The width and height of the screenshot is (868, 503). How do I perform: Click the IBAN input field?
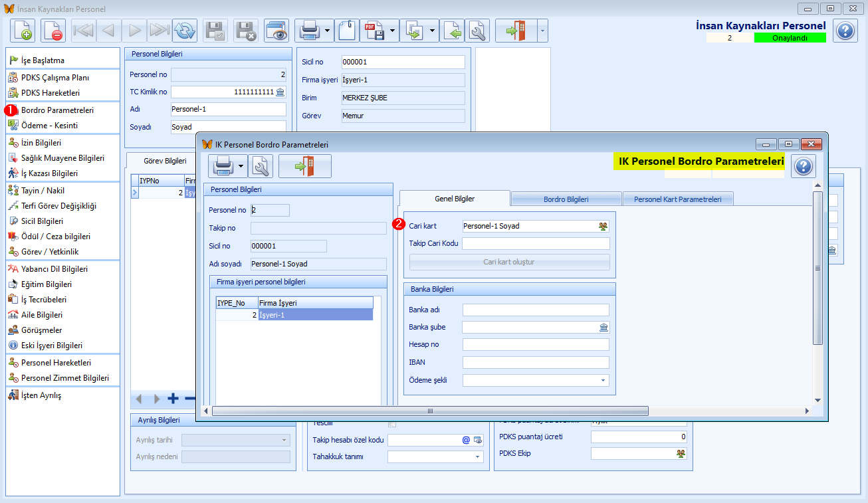tap(536, 362)
